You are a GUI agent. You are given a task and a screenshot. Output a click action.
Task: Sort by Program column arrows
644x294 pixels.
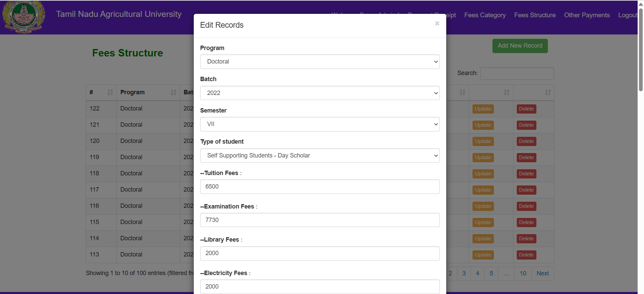point(173,92)
